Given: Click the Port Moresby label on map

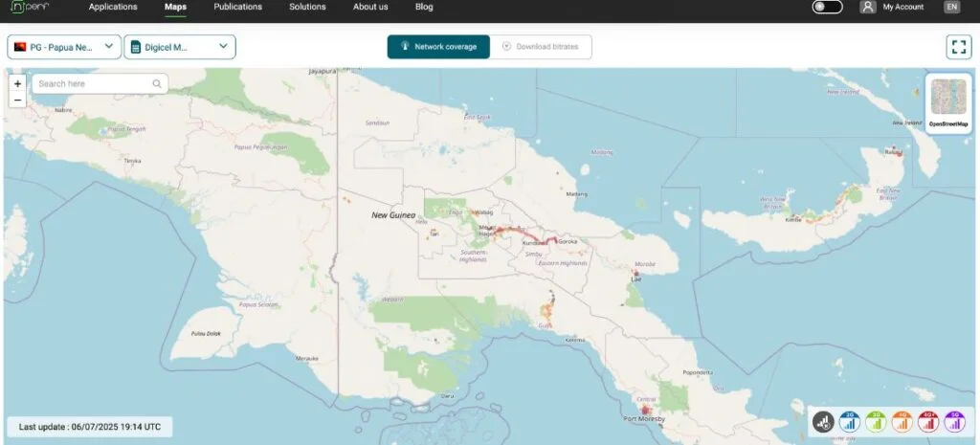Looking at the screenshot, I should point(644,419).
